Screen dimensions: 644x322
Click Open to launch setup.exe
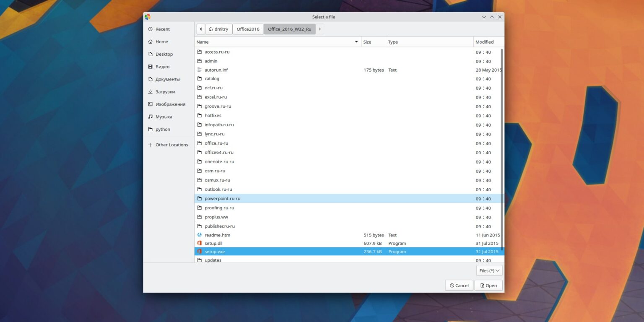click(488, 285)
